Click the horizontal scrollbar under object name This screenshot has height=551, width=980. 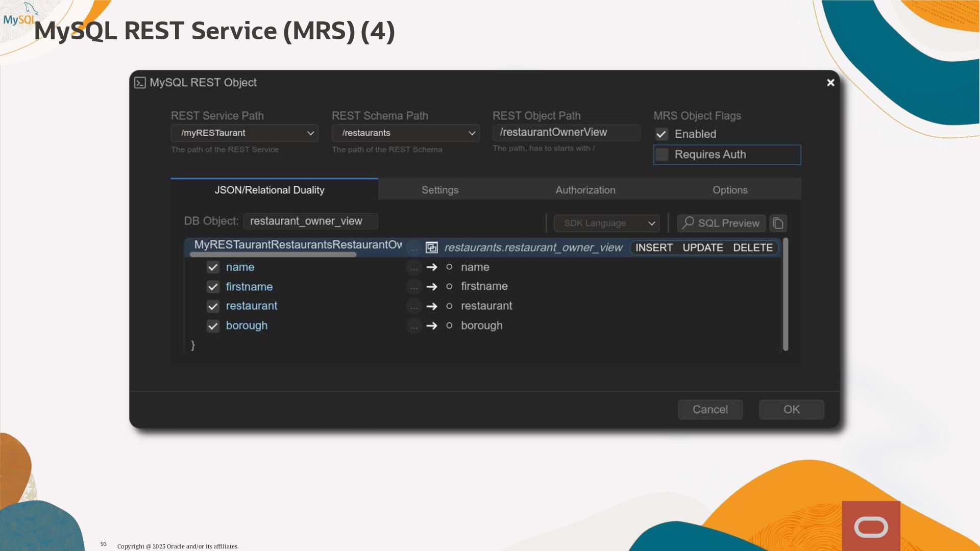[x=273, y=255]
